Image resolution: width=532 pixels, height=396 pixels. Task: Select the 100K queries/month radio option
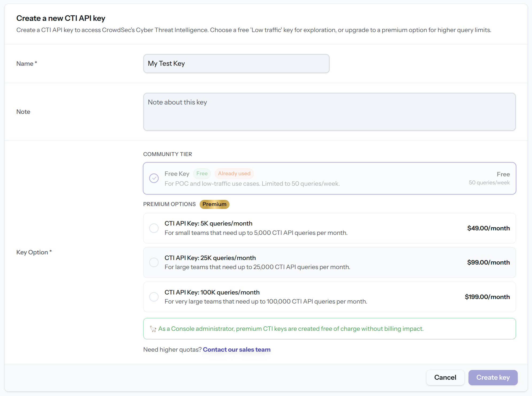(x=154, y=297)
